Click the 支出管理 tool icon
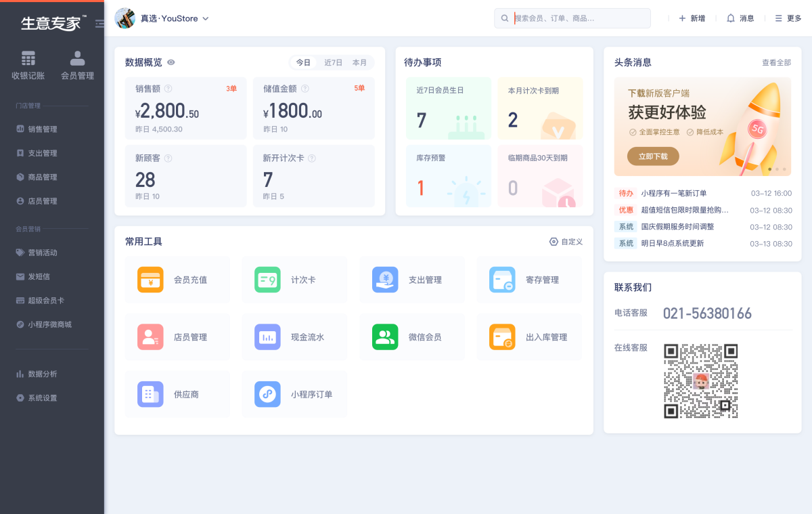812x514 pixels. tap(385, 280)
